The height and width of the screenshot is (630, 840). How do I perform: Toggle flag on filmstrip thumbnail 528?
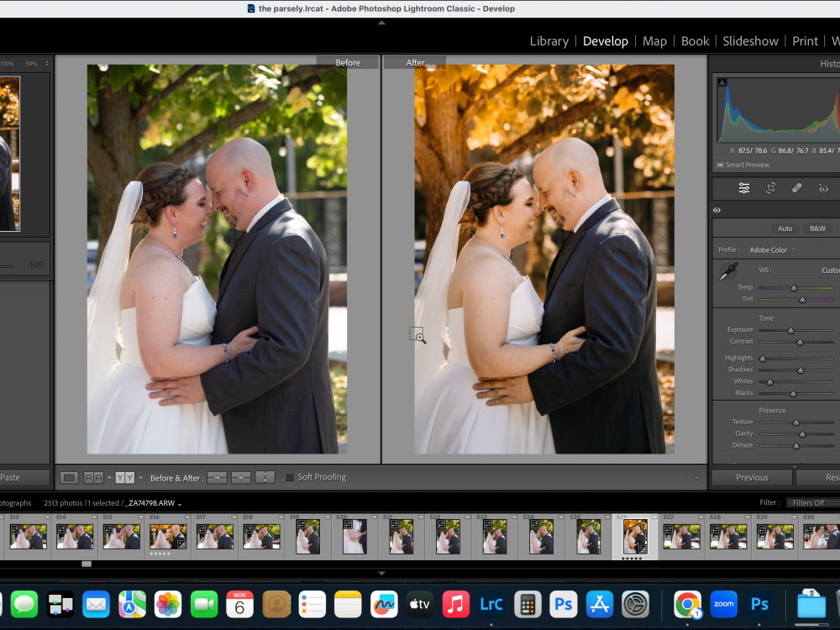coord(748,517)
